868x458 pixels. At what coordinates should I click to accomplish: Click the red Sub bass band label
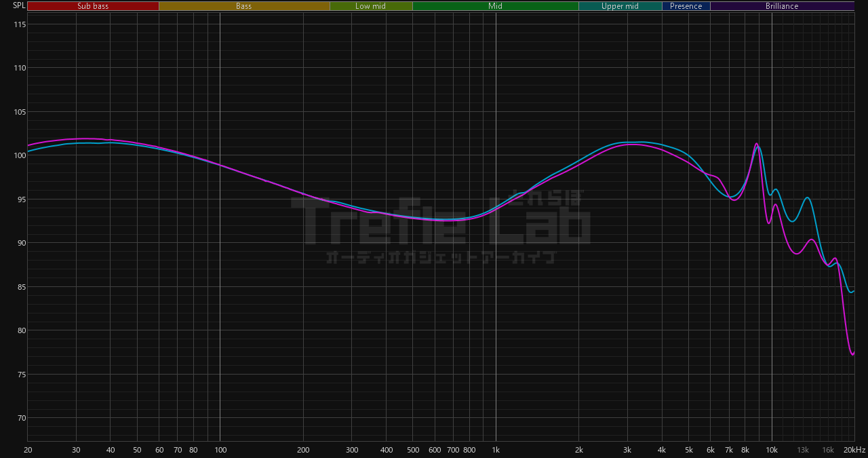tap(93, 6)
